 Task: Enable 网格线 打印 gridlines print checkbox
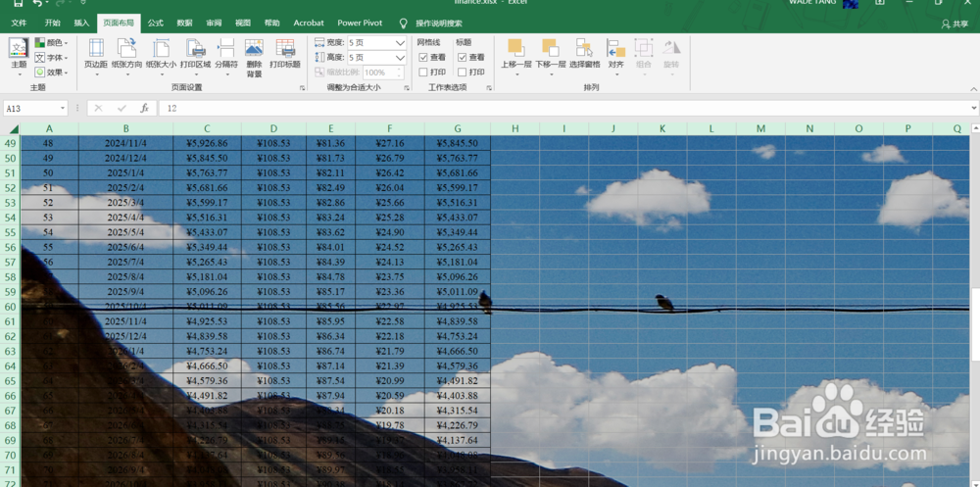click(x=423, y=72)
